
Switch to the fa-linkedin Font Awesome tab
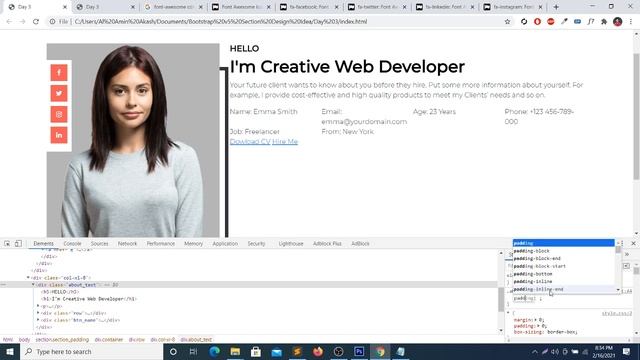444,7
